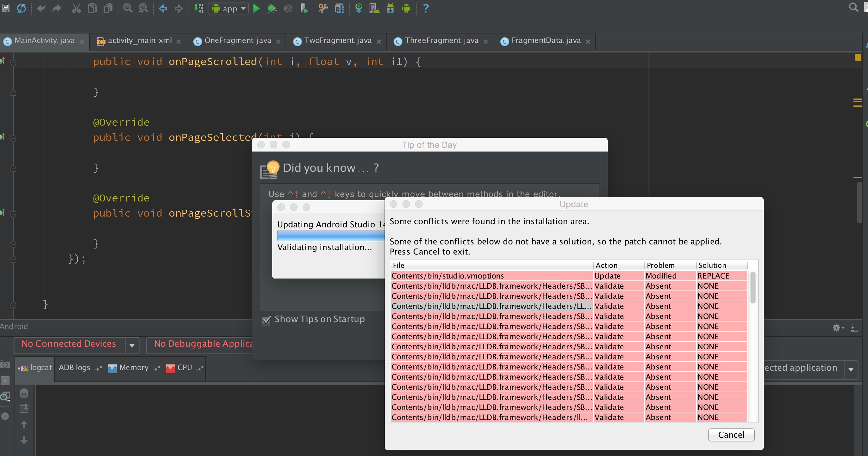Viewport: 868px width, 456px height.
Task: Open the No Debuggable Applications dropdown
Action: coord(200,345)
